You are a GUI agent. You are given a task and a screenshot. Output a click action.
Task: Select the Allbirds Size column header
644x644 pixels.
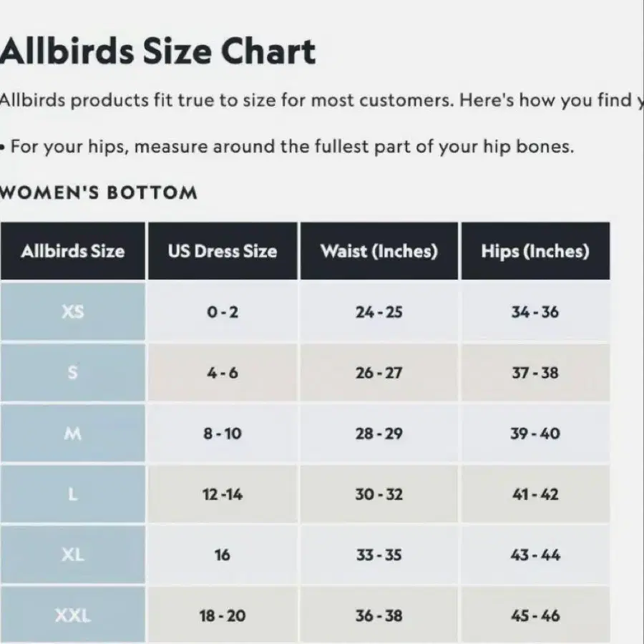(73, 251)
